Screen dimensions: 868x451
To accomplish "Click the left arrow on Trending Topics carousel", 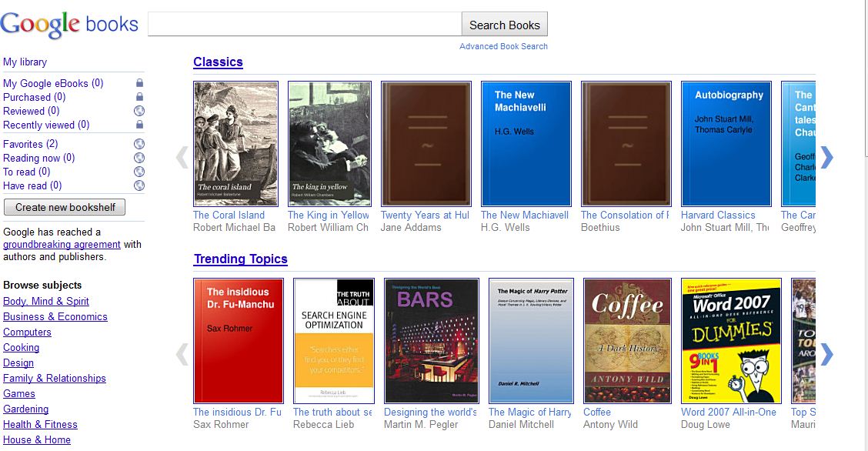I will (181, 354).
